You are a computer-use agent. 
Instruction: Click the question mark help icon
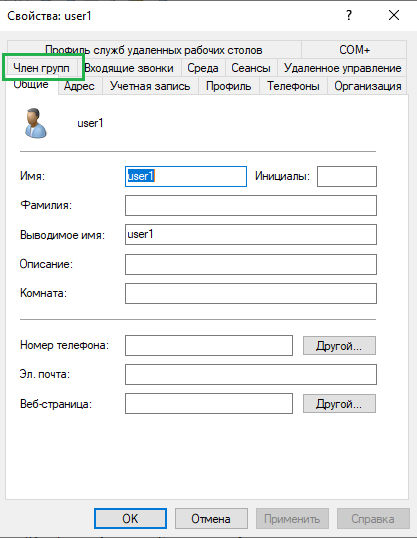click(x=349, y=15)
